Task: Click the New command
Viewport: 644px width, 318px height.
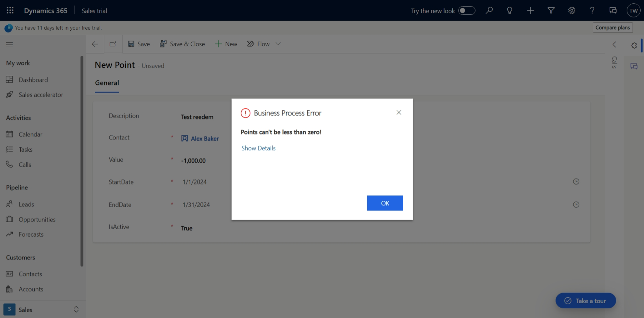Action: [x=226, y=44]
